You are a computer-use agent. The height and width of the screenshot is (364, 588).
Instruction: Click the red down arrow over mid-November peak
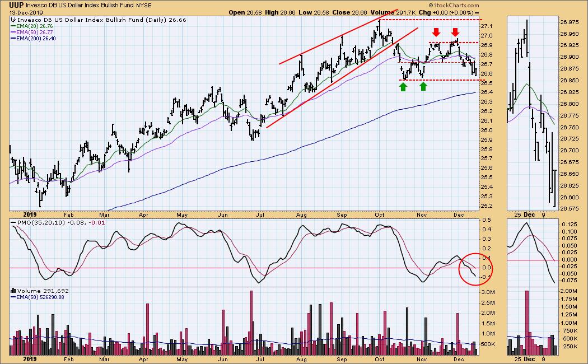(435, 33)
